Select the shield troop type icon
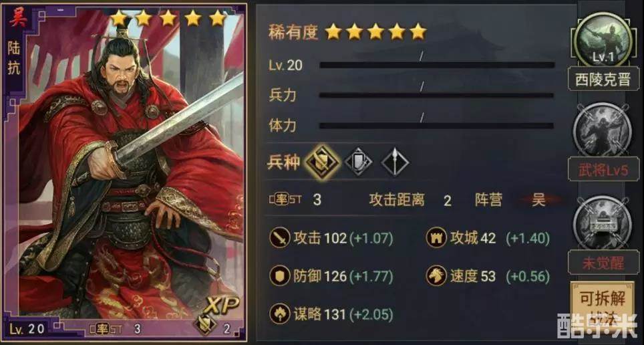 click(359, 162)
